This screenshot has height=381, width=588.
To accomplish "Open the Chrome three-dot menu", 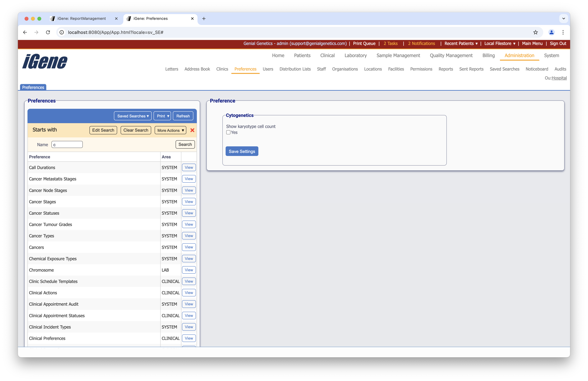I will click(x=563, y=32).
